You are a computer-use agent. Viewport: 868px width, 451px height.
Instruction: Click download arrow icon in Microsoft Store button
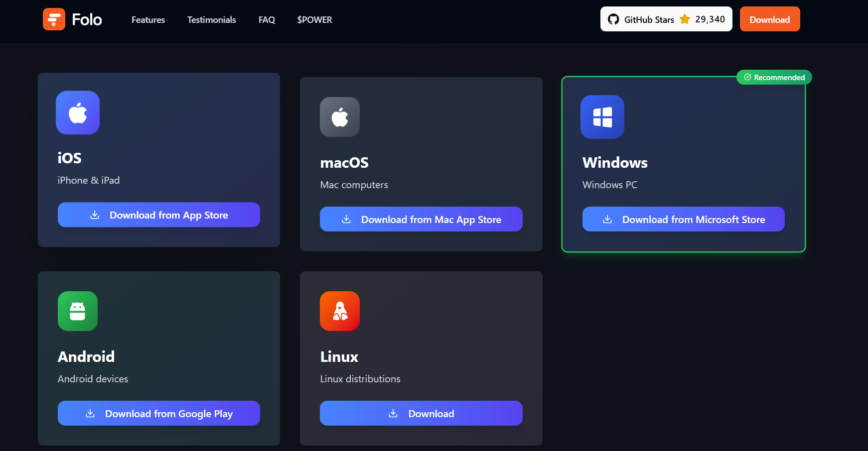click(x=607, y=220)
